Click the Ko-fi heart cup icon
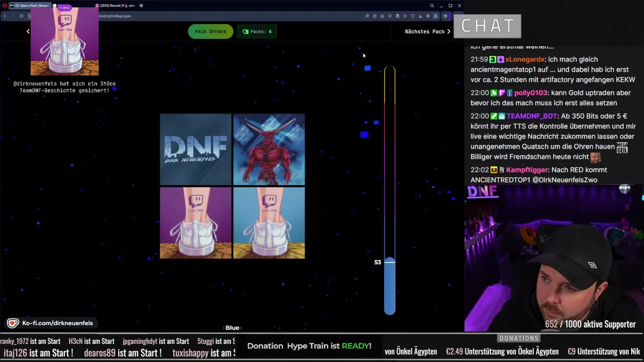Viewport: 644px width, 362px height. [x=13, y=323]
